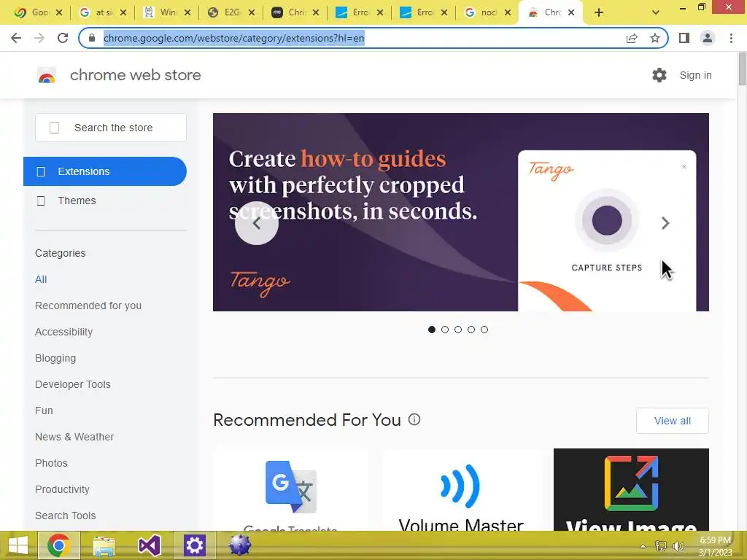Choose Fun category
Image resolution: width=747 pixels, height=560 pixels.
[44, 411]
